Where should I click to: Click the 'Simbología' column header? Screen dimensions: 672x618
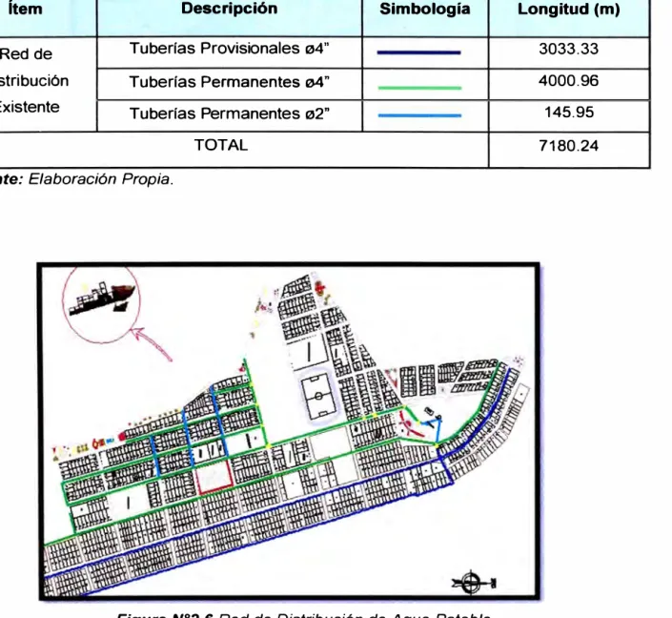[x=425, y=9]
